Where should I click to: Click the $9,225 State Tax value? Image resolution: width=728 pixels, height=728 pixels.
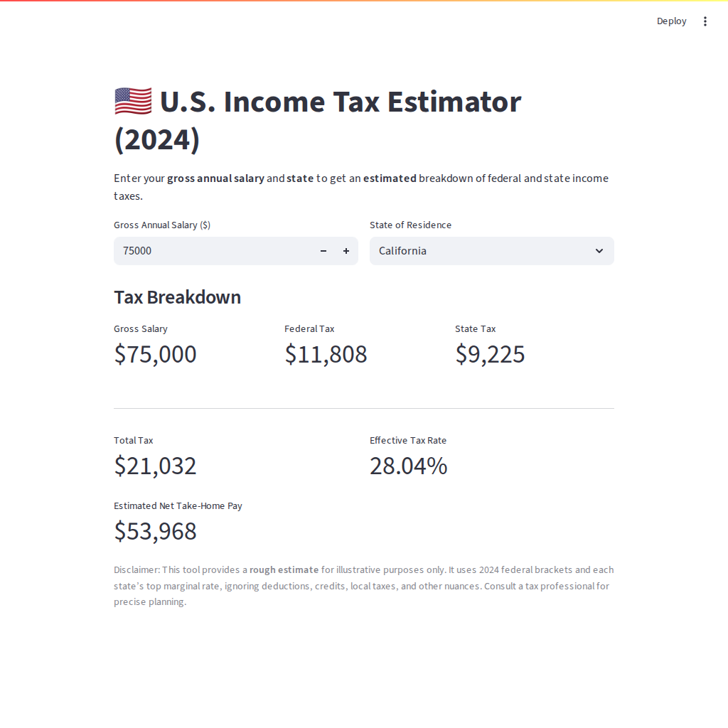490,354
